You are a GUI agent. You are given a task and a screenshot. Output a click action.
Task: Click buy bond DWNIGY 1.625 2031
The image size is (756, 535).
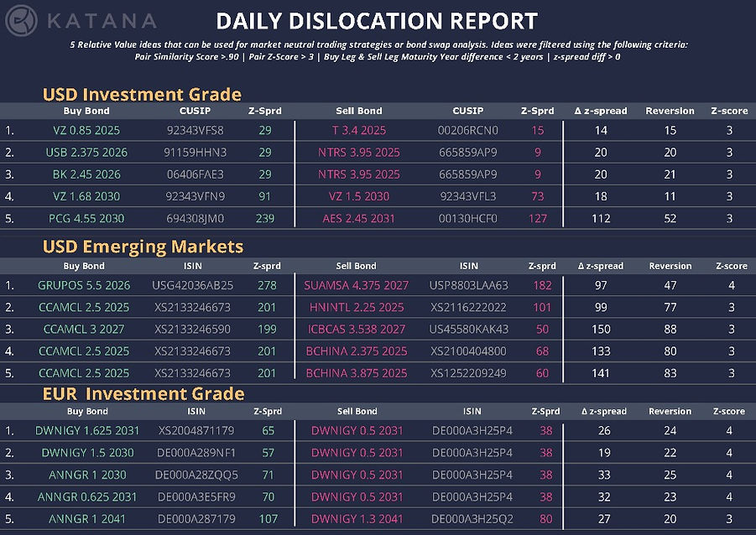click(87, 430)
